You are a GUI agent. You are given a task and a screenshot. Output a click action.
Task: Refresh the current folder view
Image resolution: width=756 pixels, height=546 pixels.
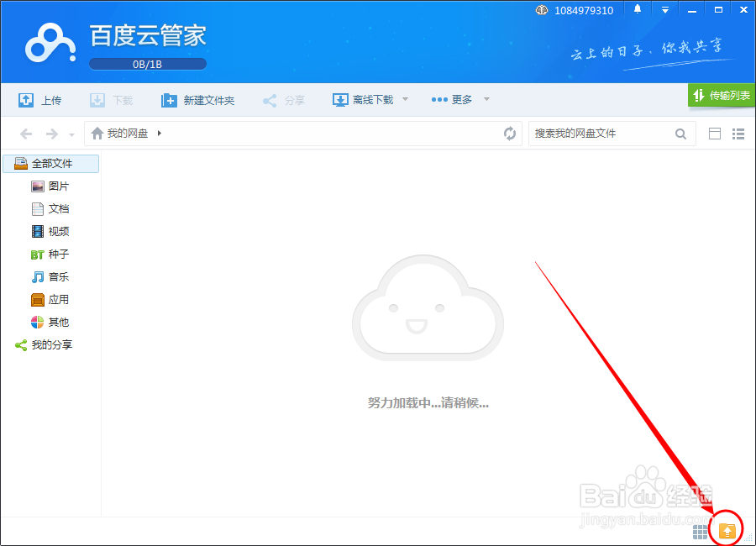click(510, 134)
